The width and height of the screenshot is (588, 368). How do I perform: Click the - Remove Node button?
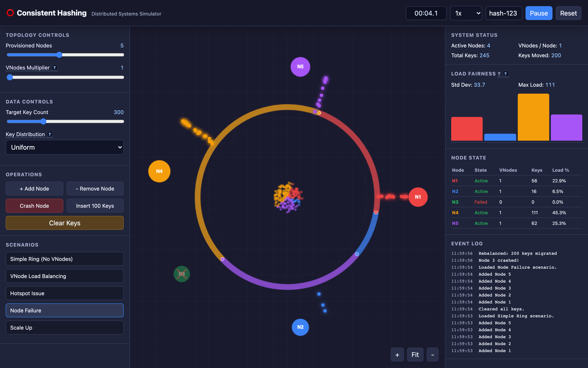click(95, 189)
